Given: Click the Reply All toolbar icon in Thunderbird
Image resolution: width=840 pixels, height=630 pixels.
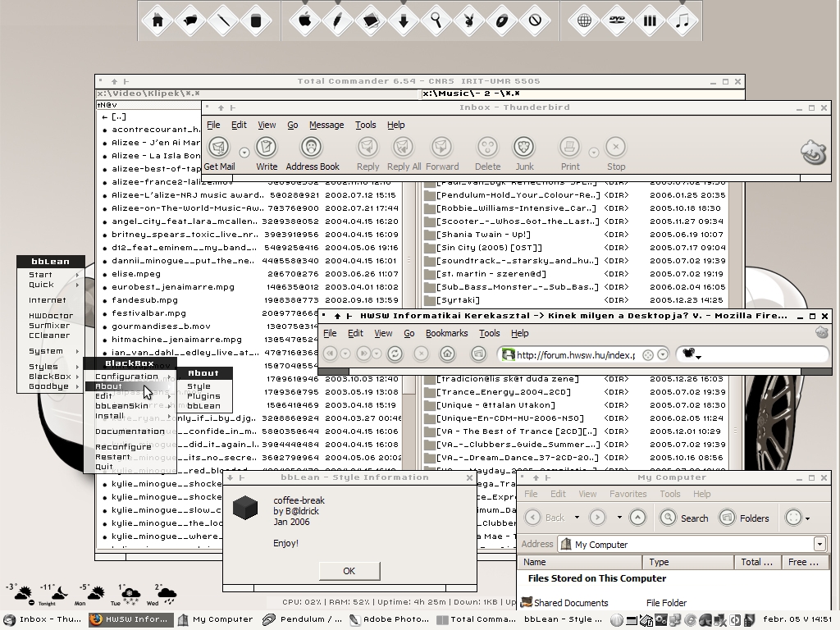Looking at the screenshot, I should (x=404, y=154).
